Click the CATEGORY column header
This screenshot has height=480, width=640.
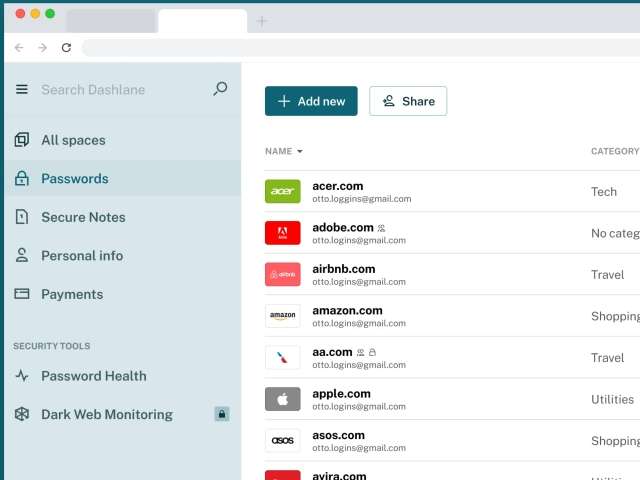tap(615, 151)
